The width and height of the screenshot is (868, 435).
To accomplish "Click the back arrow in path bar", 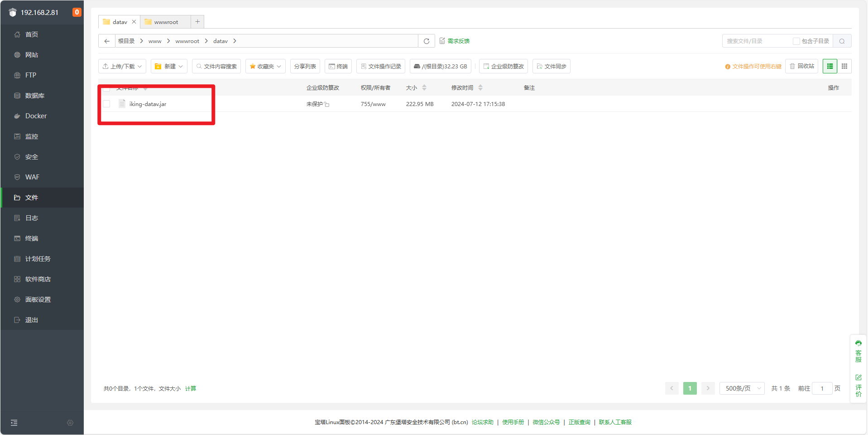I will [x=107, y=41].
